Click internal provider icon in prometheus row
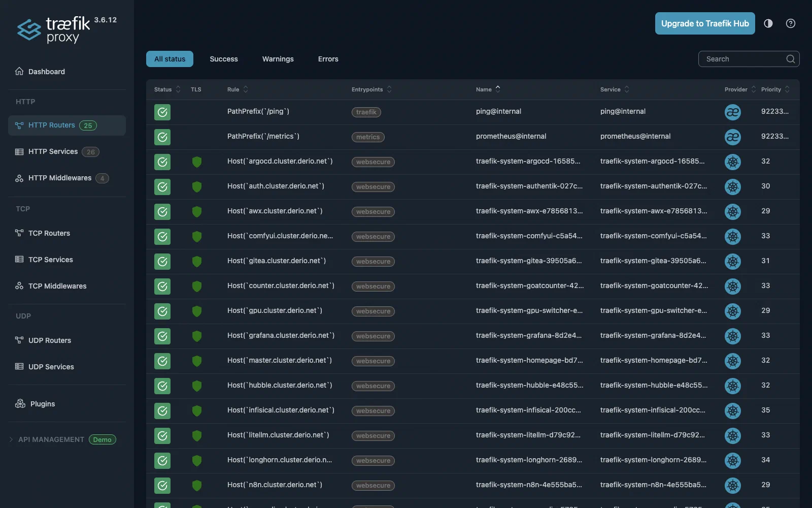The image size is (812, 508). click(x=733, y=137)
